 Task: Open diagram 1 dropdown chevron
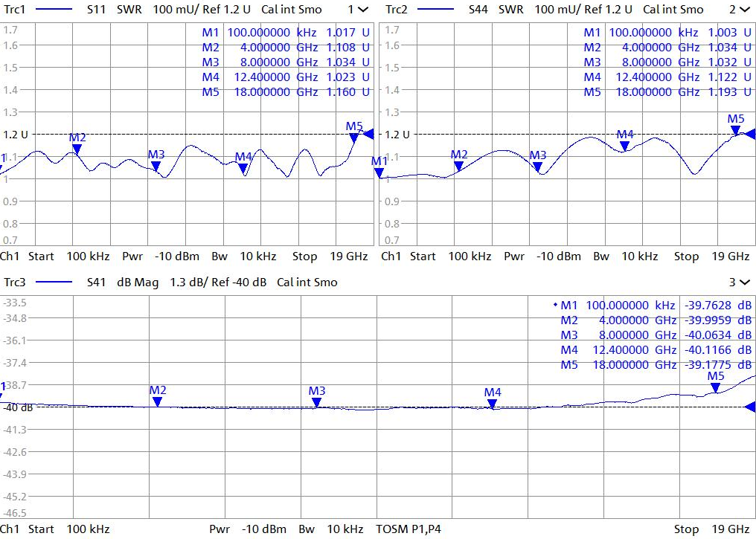[362, 10]
